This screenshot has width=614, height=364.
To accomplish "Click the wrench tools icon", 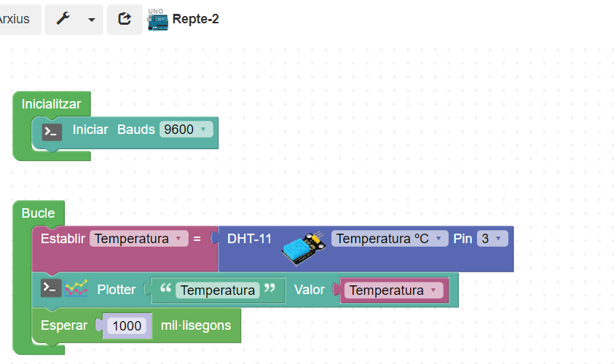I will click(x=63, y=19).
